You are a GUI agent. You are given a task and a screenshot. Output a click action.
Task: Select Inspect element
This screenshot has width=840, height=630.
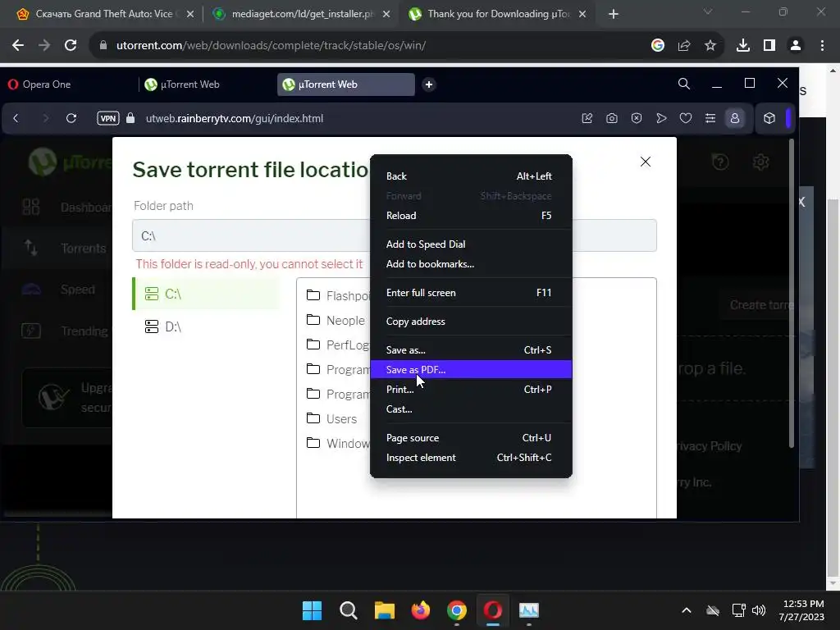coord(471,458)
